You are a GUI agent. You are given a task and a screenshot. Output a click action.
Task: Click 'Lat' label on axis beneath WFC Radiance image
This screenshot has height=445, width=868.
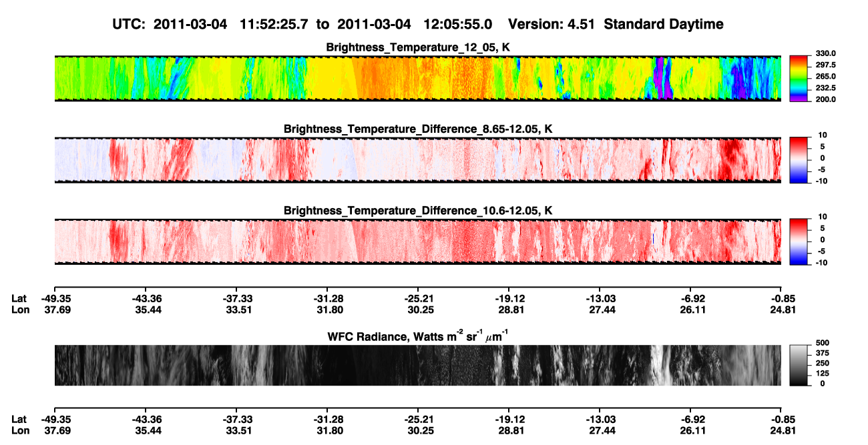coord(19,419)
